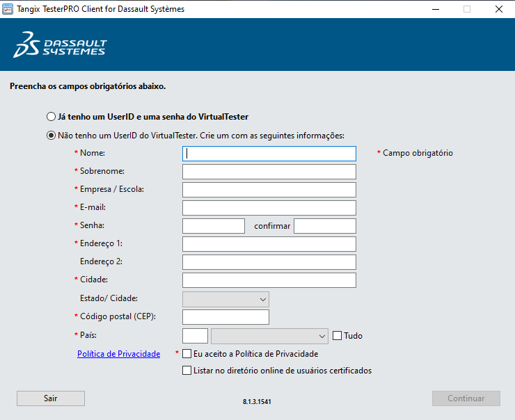515x420 pixels.
Task: Tick the Tudo checkbox next to País
Action: pyautogui.click(x=338, y=335)
